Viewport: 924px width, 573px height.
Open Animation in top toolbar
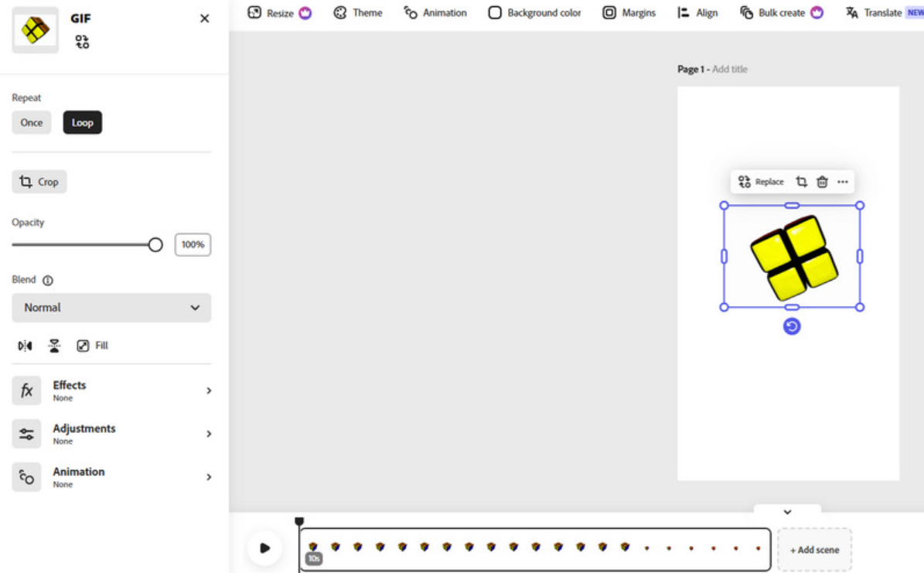[435, 13]
